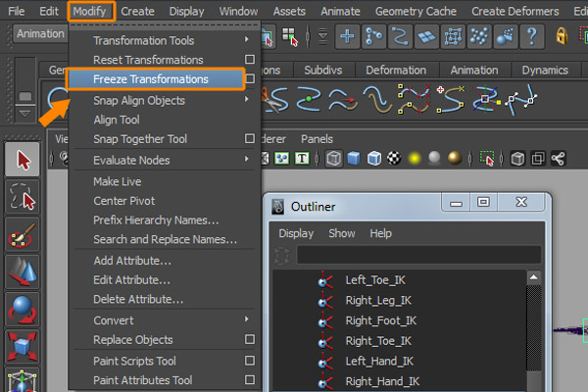Click the share nodes icon in panel toolbar

pos(558,159)
